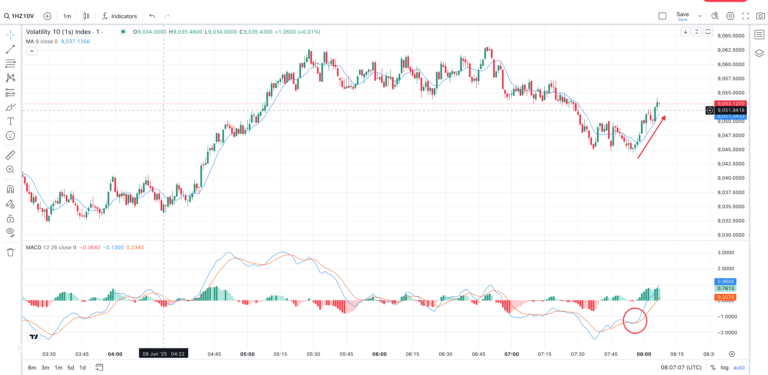768x375 pixels.
Task: Select the forecasting position tool
Action: tap(10, 93)
